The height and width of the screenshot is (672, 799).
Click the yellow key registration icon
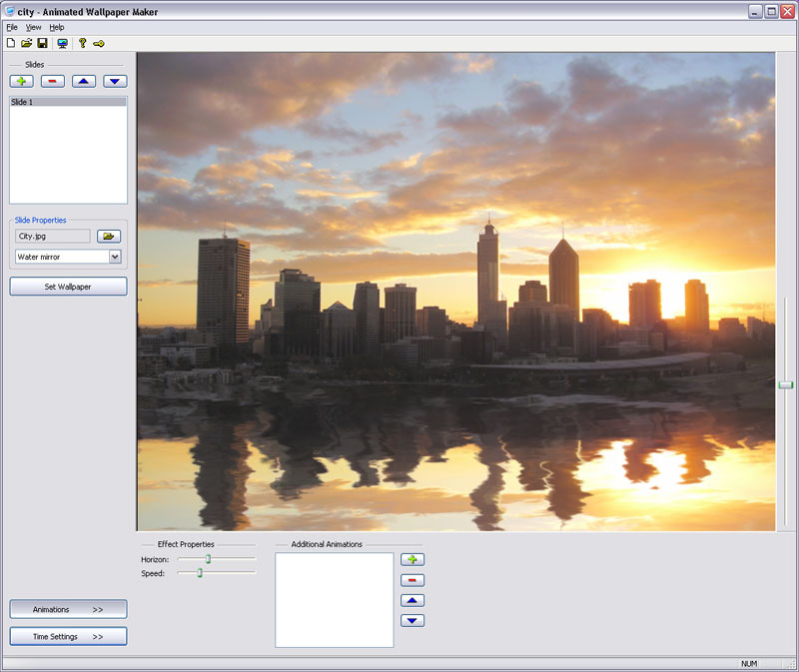click(x=98, y=43)
